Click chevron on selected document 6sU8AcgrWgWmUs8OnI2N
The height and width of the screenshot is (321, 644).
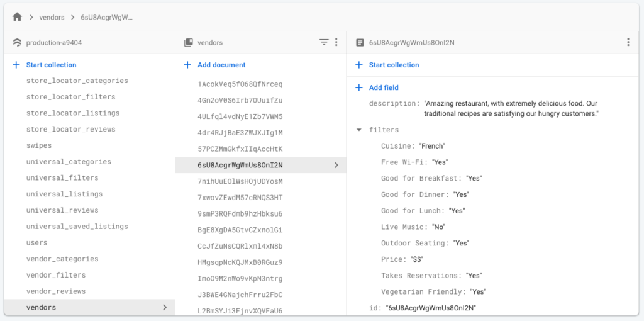(336, 166)
